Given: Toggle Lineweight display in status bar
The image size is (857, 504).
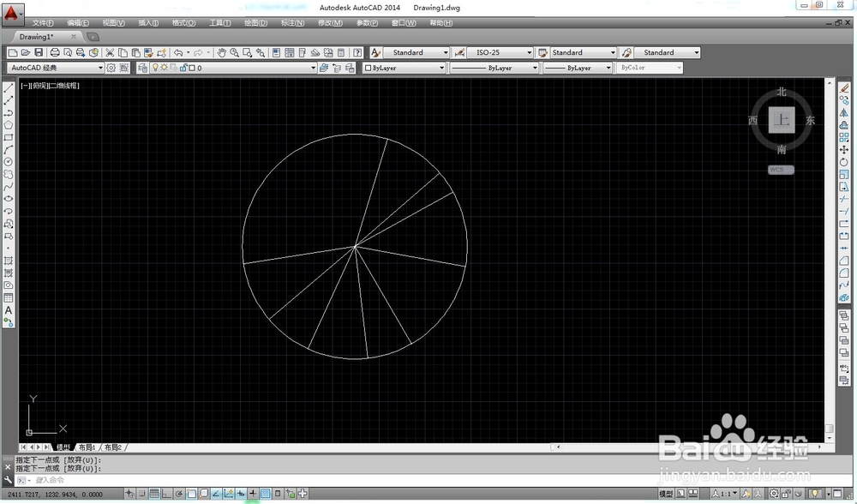Looking at the screenshot, I should [x=253, y=494].
